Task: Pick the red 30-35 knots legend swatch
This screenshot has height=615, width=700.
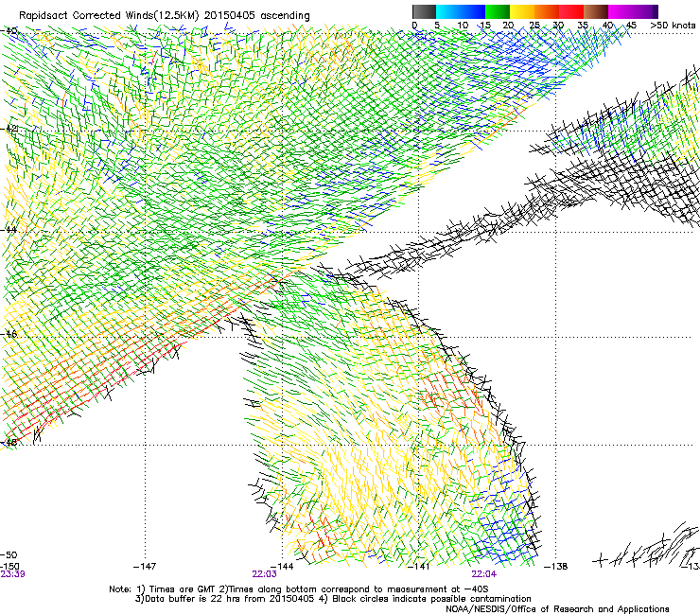Action: coord(571,11)
